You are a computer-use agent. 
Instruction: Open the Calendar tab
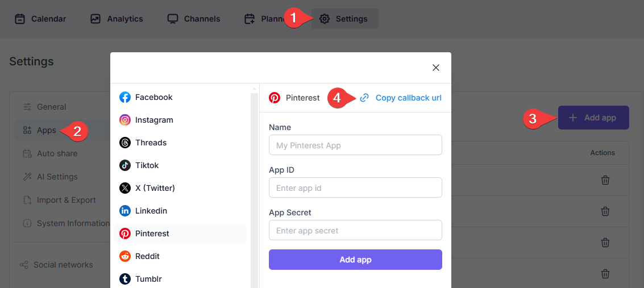coord(40,19)
